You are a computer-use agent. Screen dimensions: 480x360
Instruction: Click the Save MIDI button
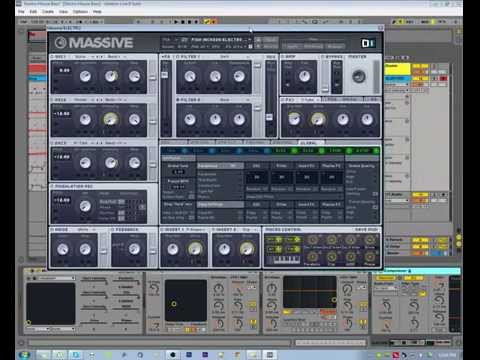click(366, 230)
